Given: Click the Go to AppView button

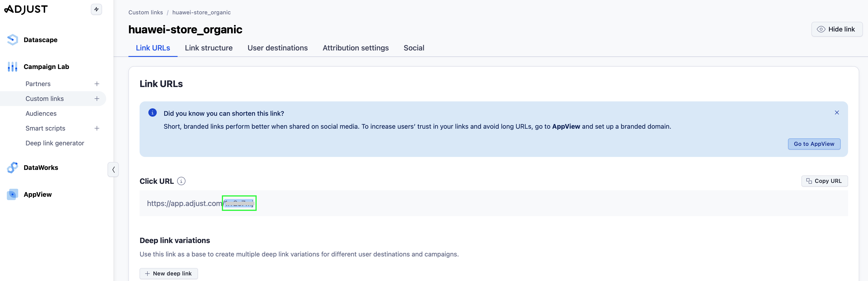Looking at the screenshot, I should (814, 144).
